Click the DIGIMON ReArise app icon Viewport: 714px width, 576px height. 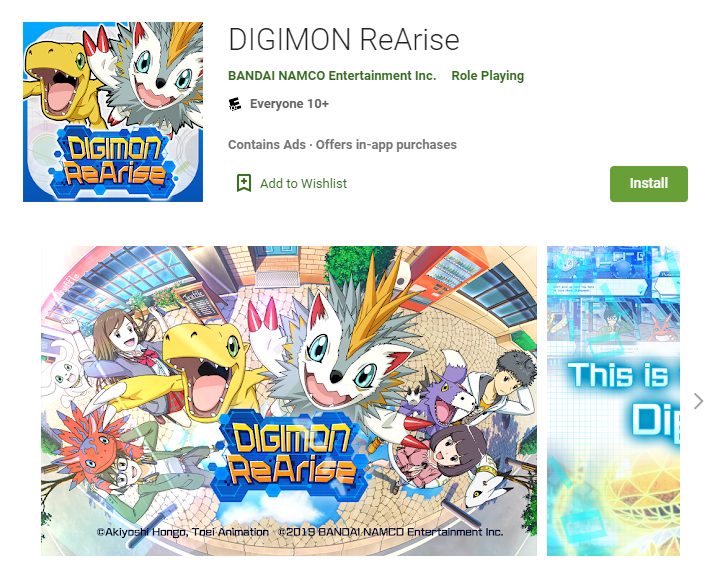(x=113, y=112)
